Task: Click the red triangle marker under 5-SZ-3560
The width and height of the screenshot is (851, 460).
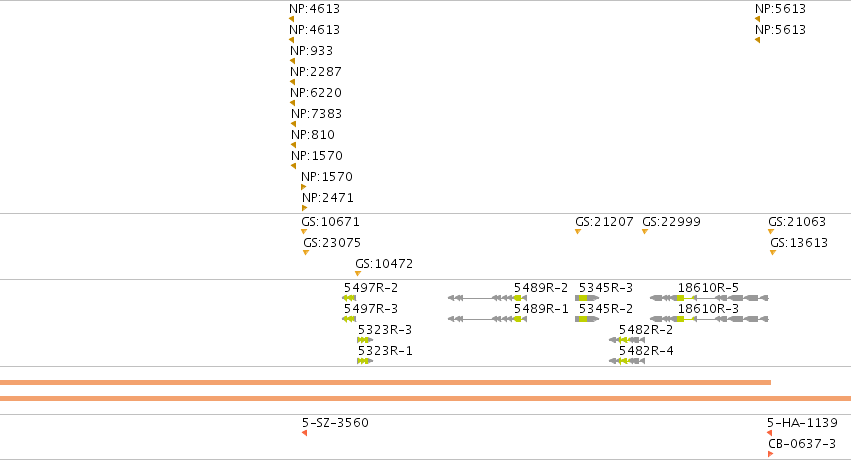Action: [304, 433]
